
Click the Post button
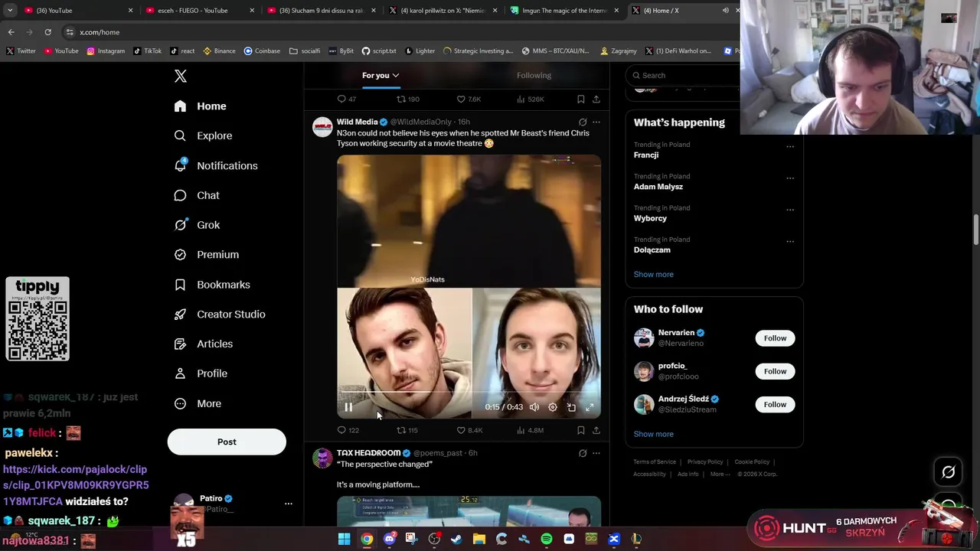pos(227,442)
